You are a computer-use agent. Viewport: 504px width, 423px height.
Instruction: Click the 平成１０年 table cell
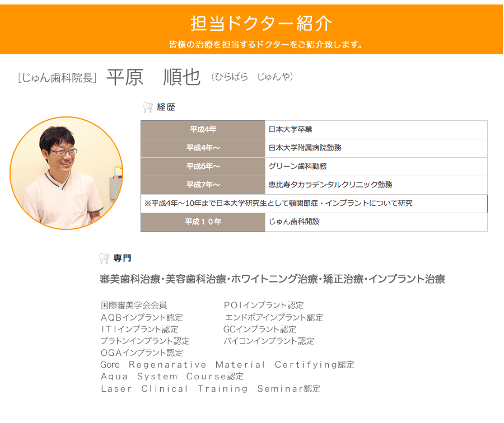tap(203, 222)
